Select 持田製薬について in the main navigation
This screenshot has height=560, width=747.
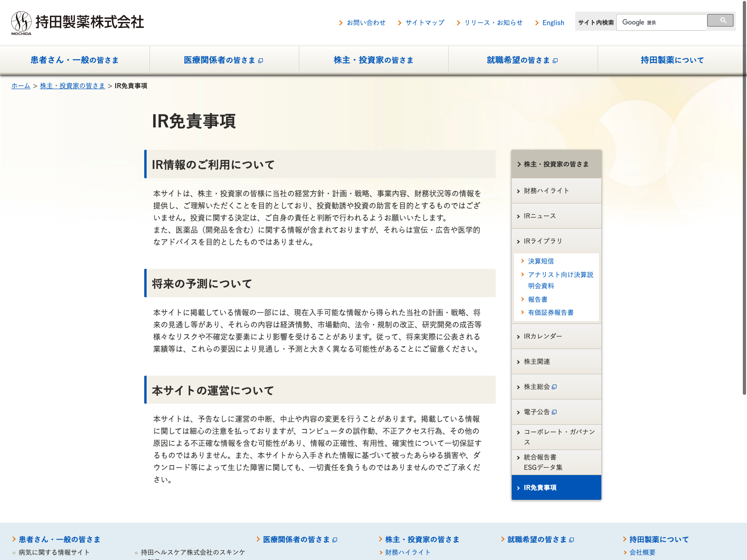(x=672, y=60)
